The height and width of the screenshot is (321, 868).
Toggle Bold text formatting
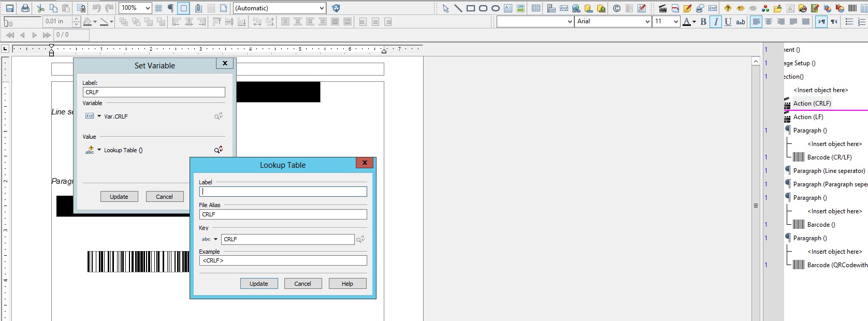pyautogui.click(x=703, y=22)
